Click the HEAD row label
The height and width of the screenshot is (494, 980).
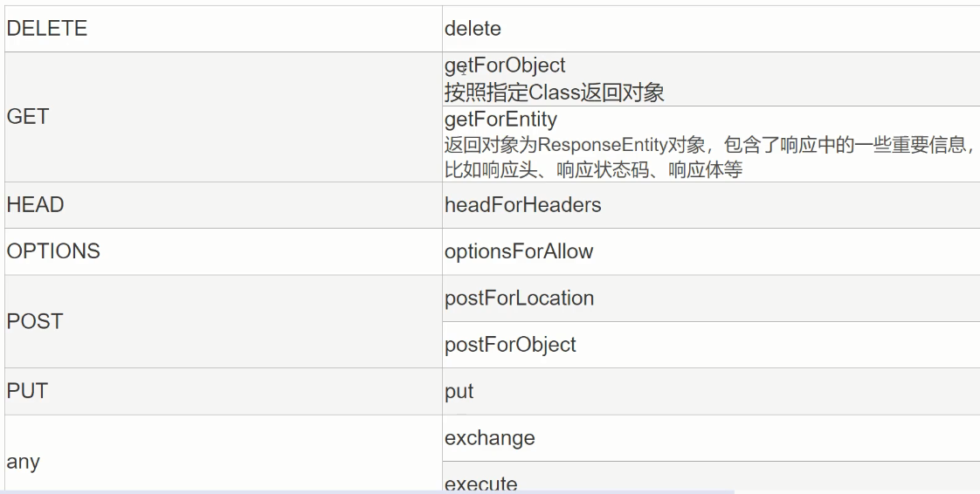click(x=35, y=205)
